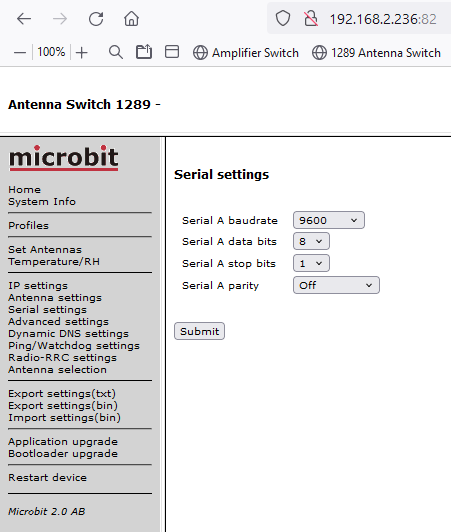This screenshot has width=451, height=532.
Task: Open the Amplifier Switch bookmark
Action: 246,53
